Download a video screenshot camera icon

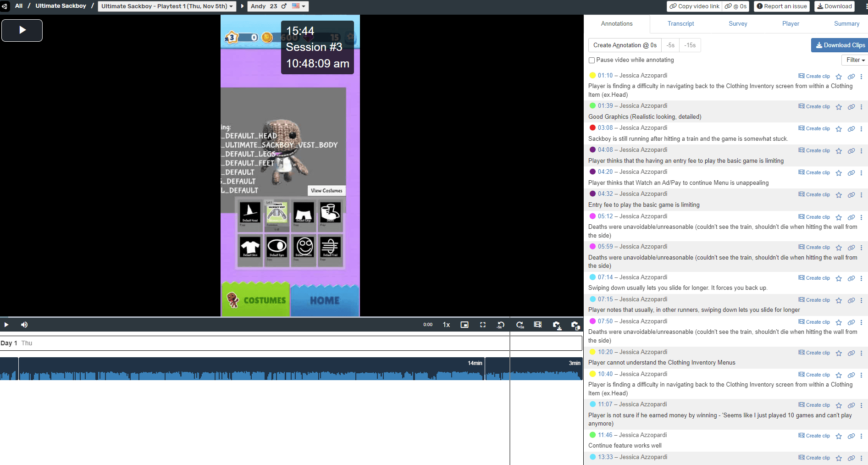557,325
